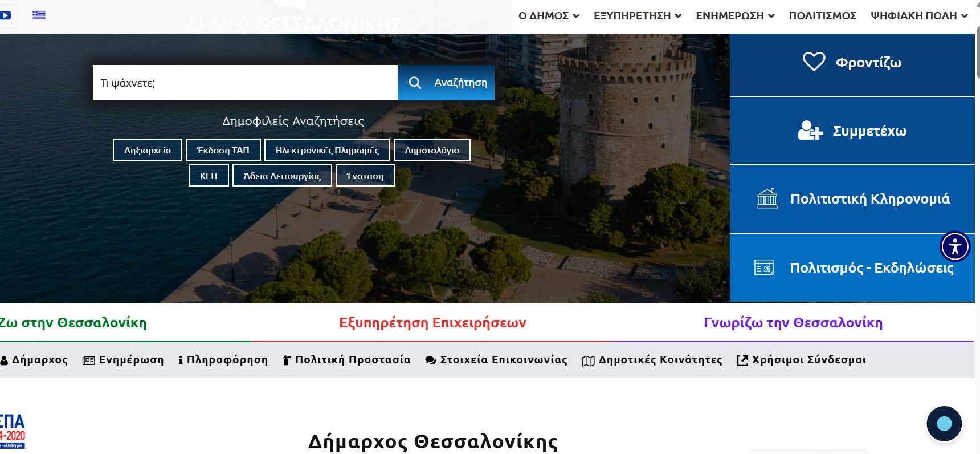Open the Πολιτισμός - Εκδηλώσεις panel link
This screenshot has height=454, width=980.
(x=852, y=267)
